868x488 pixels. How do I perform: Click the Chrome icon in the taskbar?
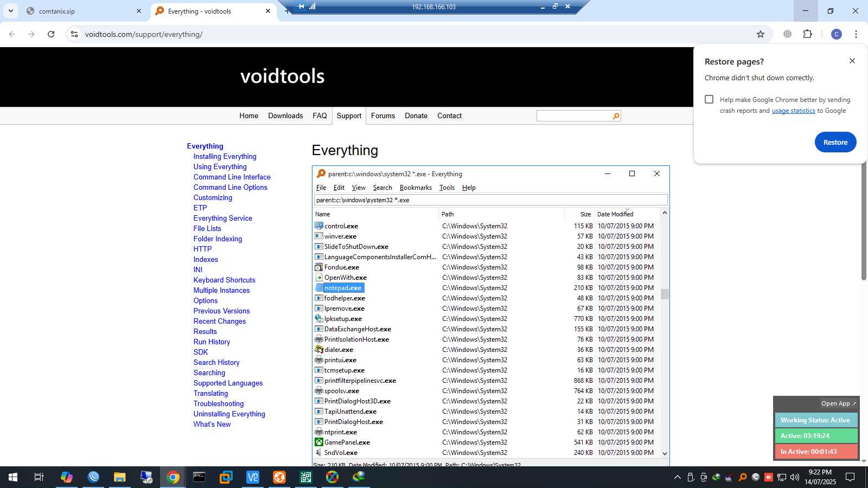click(173, 477)
